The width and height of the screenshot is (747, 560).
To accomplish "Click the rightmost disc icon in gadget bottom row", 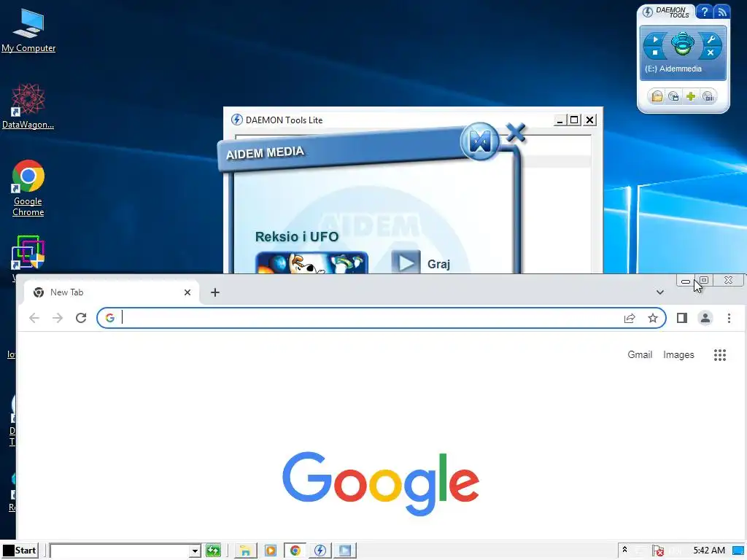I will tap(708, 97).
